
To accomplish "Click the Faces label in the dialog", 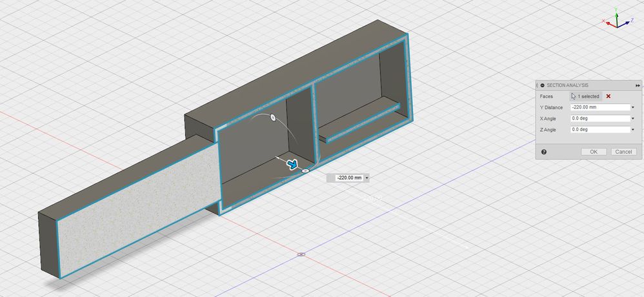I will coord(547,96).
